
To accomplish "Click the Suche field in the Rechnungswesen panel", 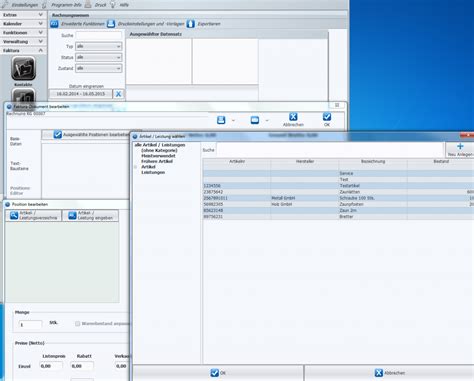I will click(x=99, y=35).
